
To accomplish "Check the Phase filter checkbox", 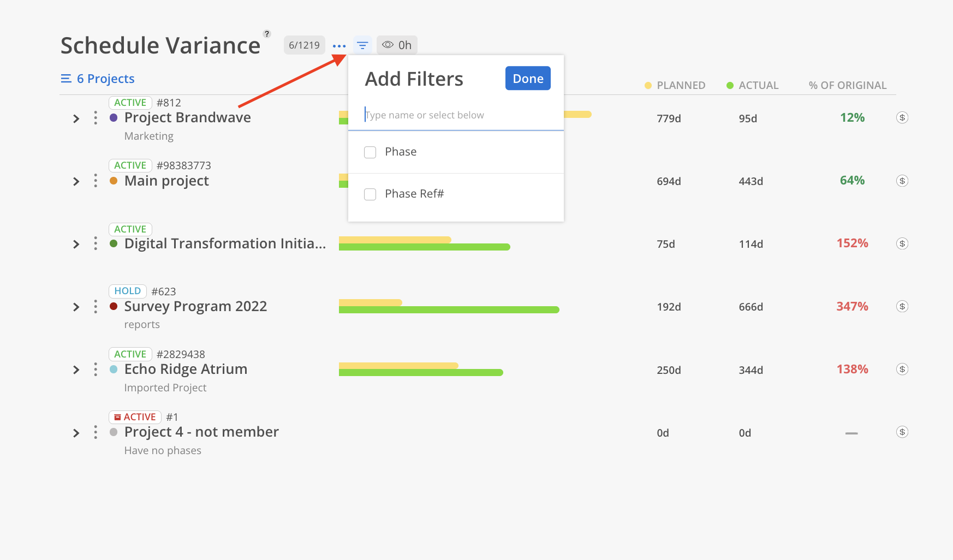I will [x=370, y=152].
